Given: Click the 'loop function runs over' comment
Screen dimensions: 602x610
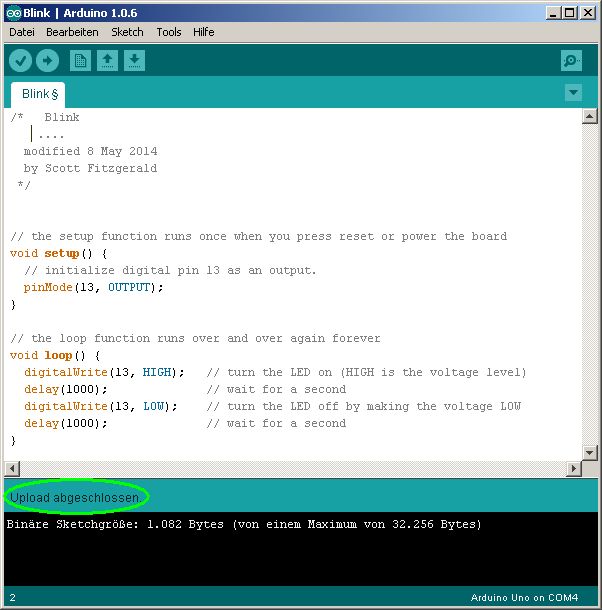Looking at the screenshot, I should (195, 338).
